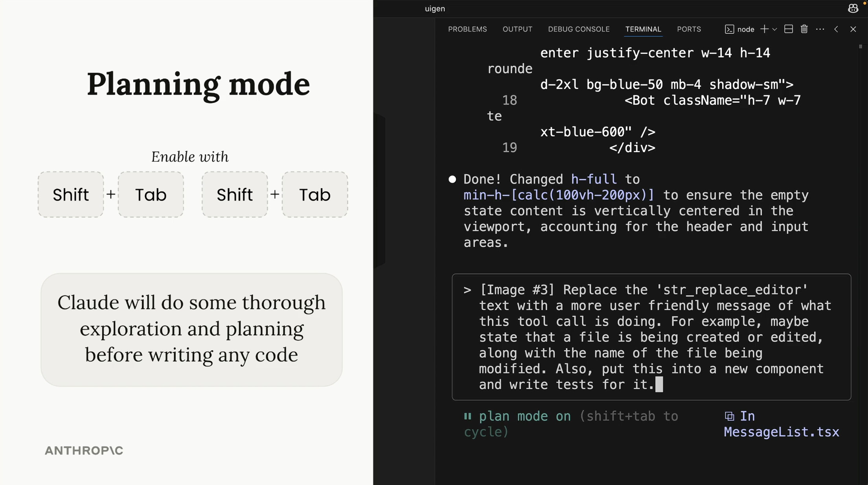Click the first Shift key graphic
868x485 pixels.
(x=71, y=195)
